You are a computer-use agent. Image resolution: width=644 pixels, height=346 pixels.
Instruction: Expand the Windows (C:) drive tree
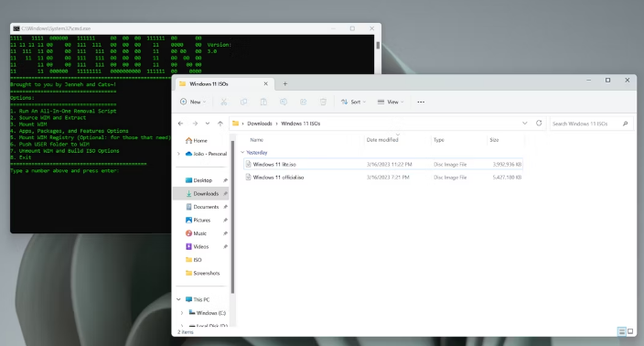click(182, 313)
